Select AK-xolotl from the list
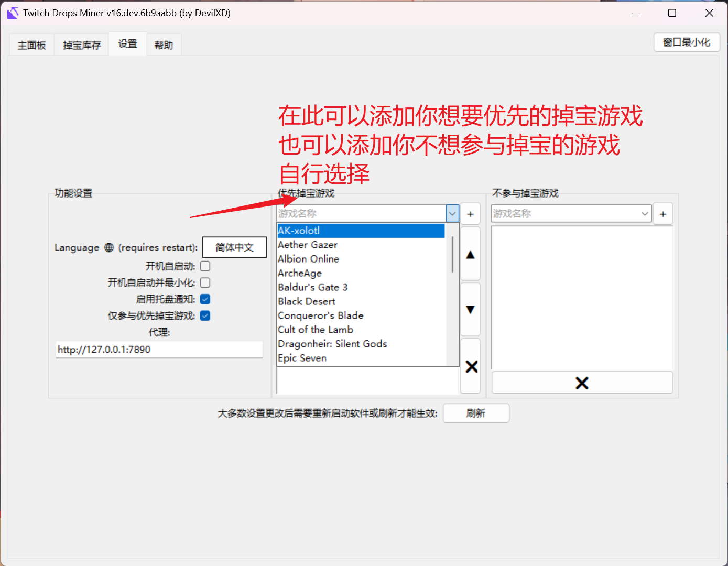 tap(361, 231)
